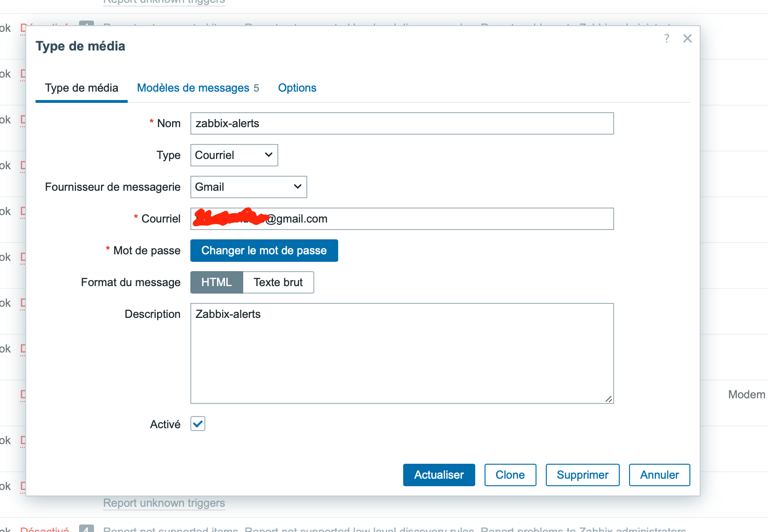768x532 pixels.
Task: Cancel with the Annuler button
Action: point(659,475)
